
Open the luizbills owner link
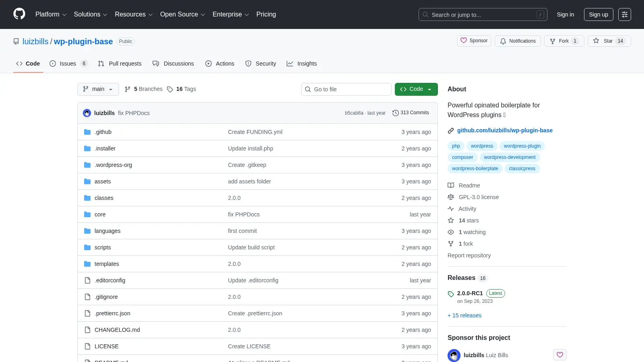[x=35, y=41]
